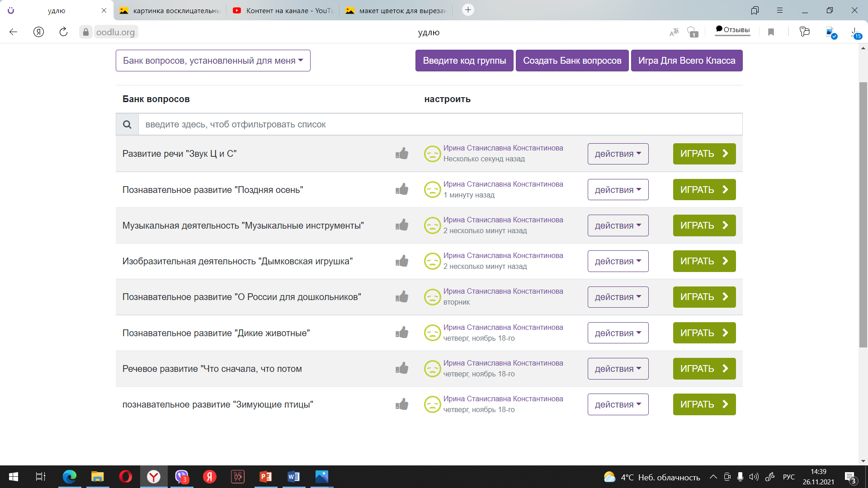The image size is (868, 488).
Task: Open действия dropdown for "Звук Ц и С"
Action: pyautogui.click(x=618, y=154)
